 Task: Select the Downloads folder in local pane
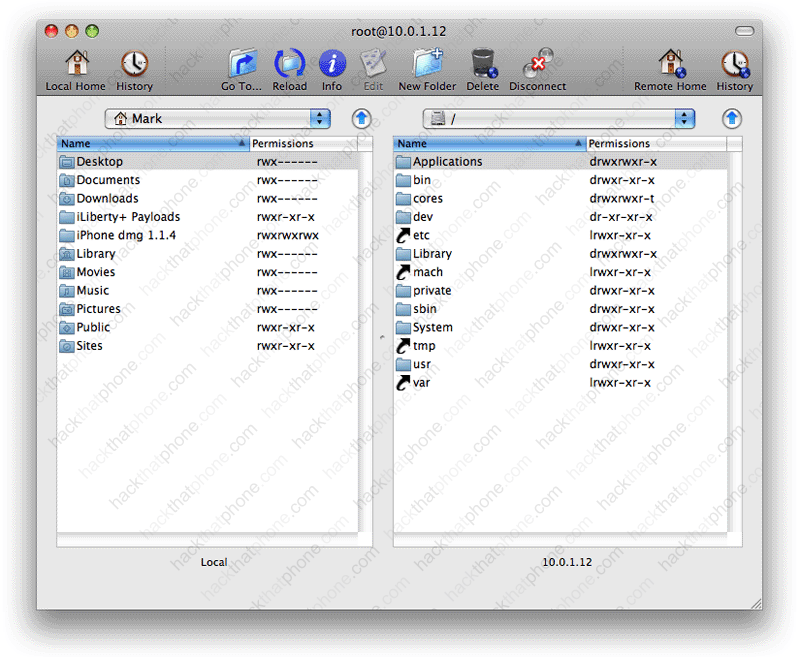pyautogui.click(x=107, y=199)
